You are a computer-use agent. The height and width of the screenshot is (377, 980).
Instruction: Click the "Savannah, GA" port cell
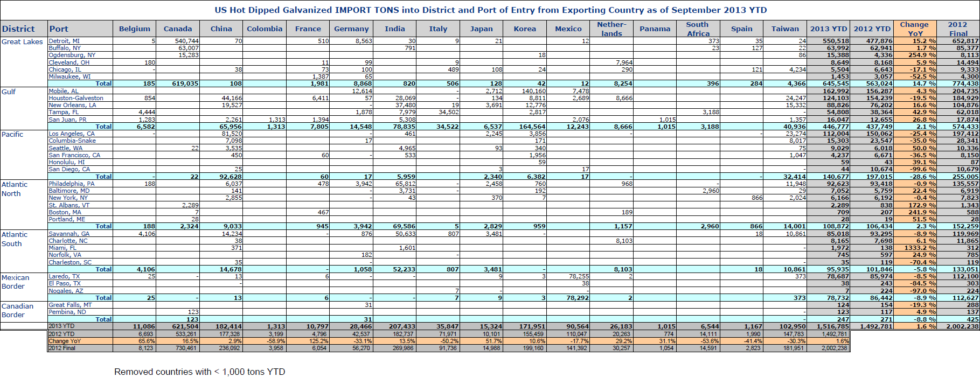click(69, 234)
